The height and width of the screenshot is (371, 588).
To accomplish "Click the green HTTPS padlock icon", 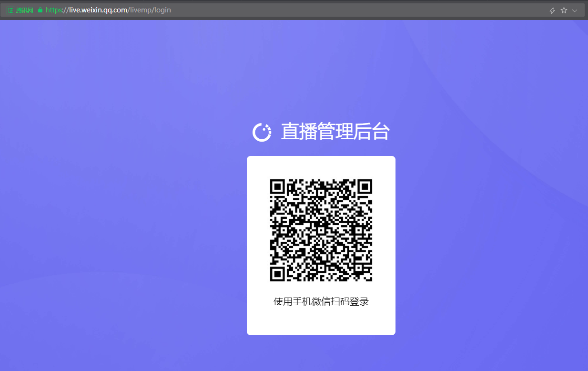I will click(40, 10).
